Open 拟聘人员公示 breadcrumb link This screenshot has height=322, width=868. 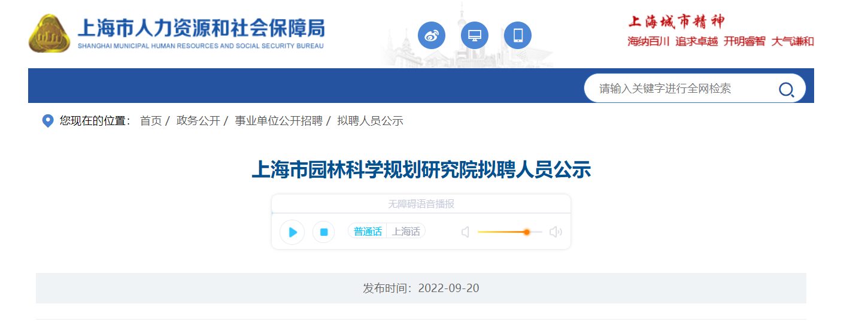coord(370,121)
